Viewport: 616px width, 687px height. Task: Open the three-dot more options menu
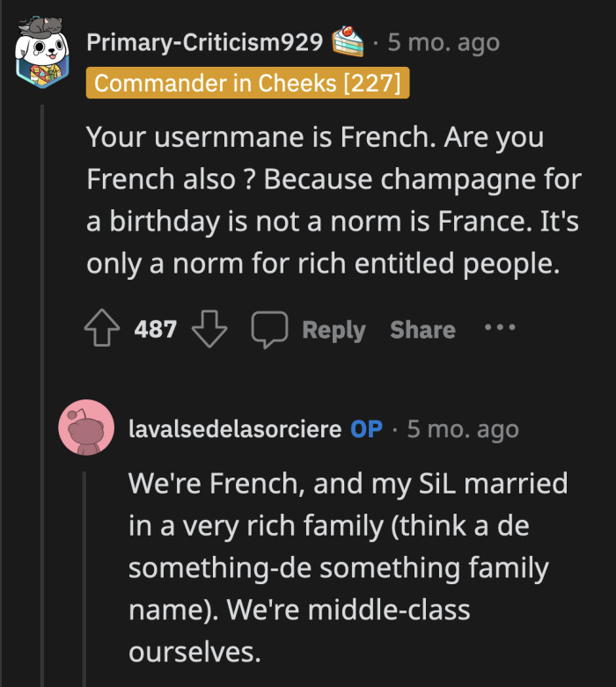pyautogui.click(x=499, y=328)
